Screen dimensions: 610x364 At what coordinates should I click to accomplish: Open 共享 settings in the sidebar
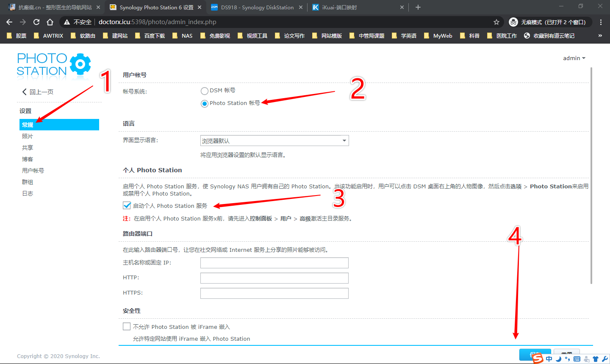[x=28, y=148]
